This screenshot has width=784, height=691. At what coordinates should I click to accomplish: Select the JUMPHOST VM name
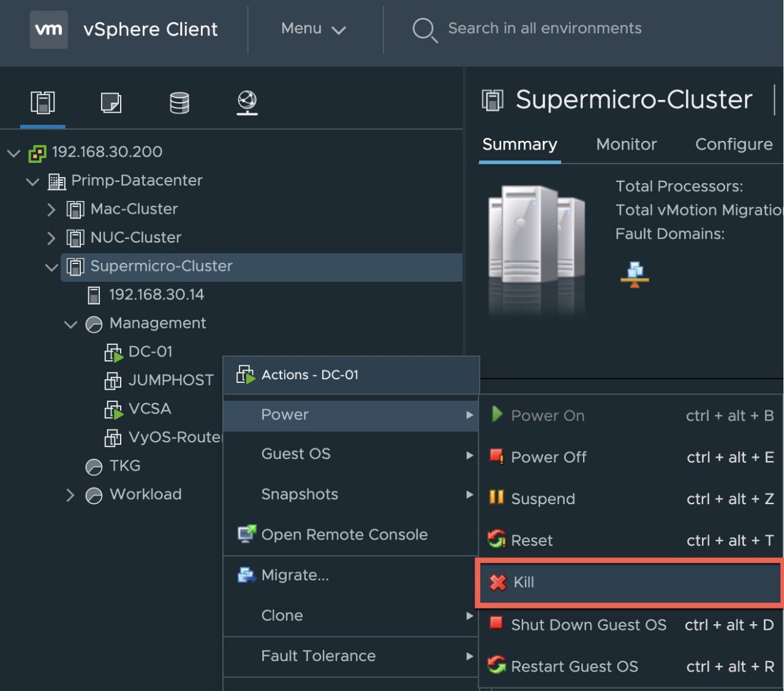point(171,380)
